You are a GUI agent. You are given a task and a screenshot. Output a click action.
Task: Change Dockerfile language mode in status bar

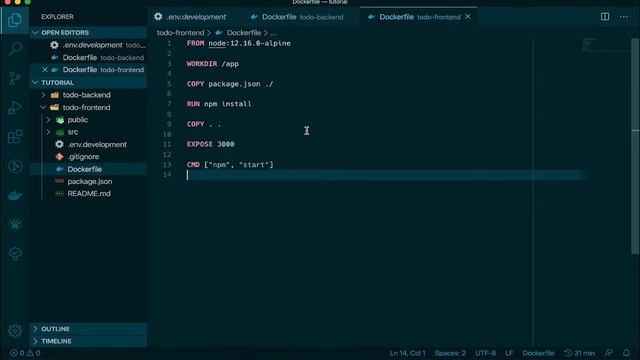[538, 353]
